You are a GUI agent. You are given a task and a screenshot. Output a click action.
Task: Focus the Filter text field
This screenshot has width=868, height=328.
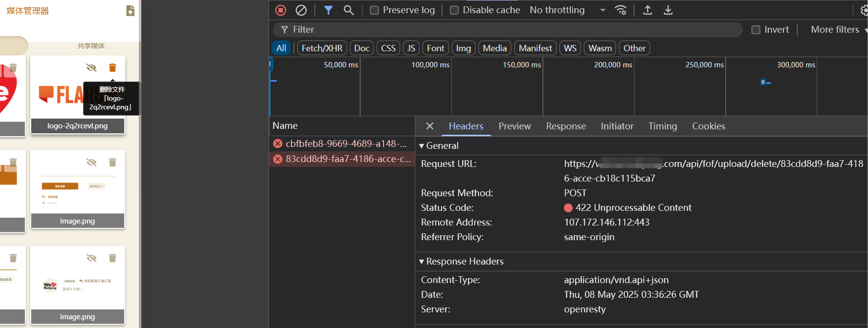click(x=508, y=30)
